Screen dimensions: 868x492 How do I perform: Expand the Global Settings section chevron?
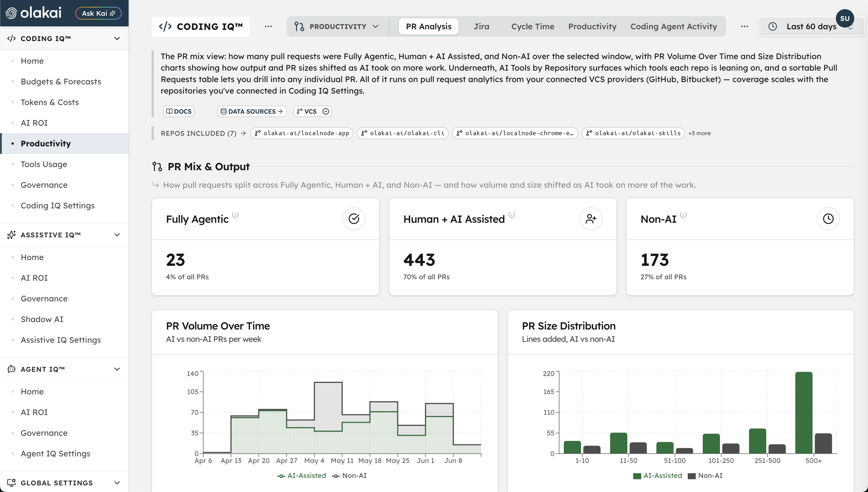117,483
